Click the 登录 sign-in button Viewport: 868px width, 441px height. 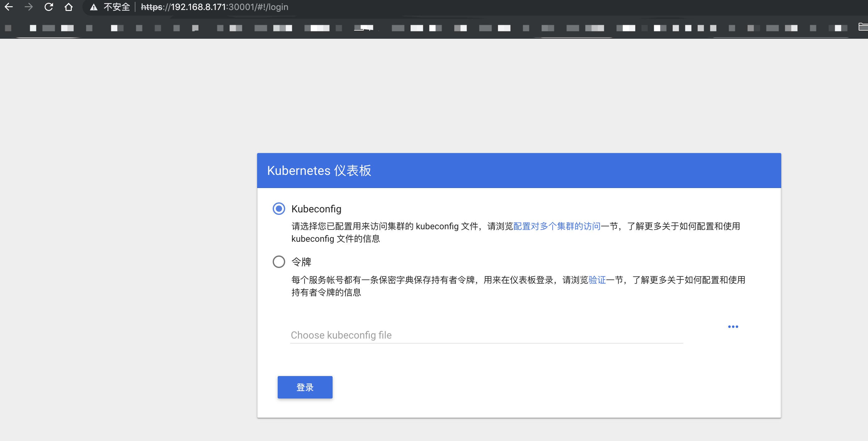305,387
